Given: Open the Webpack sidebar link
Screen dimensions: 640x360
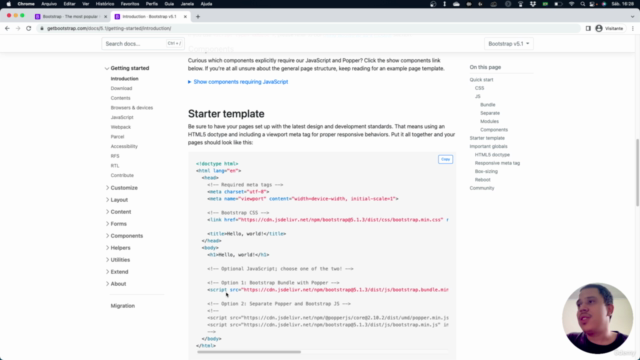Looking at the screenshot, I should [121, 127].
